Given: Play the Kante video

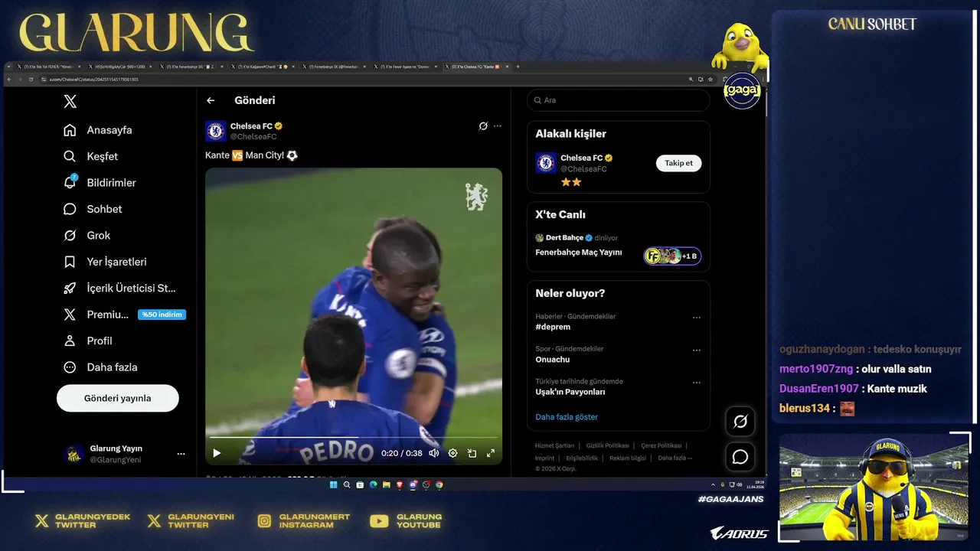Looking at the screenshot, I should [x=217, y=453].
